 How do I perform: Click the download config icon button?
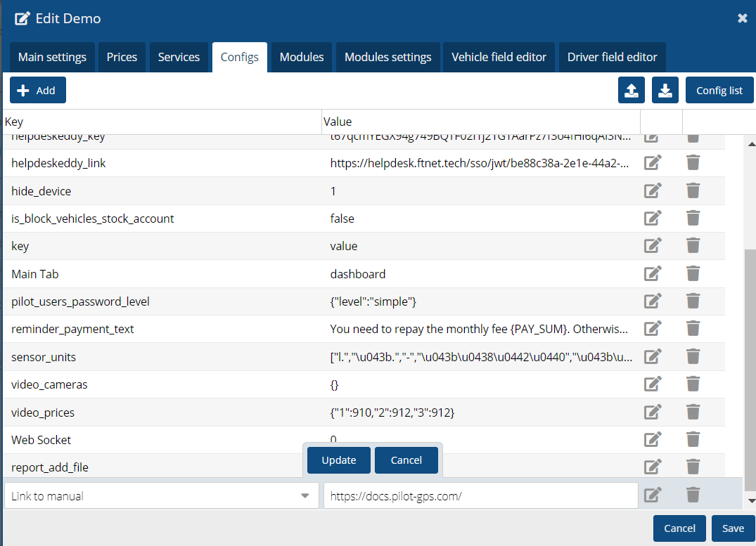coord(665,90)
